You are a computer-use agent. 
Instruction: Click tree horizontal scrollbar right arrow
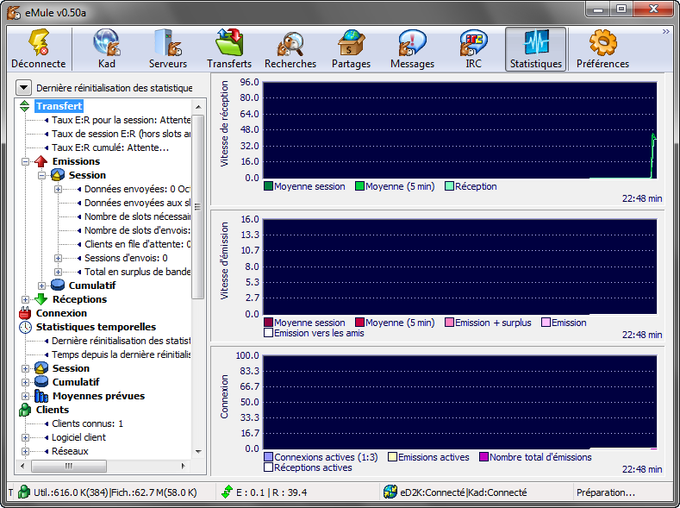click(183, 466)
